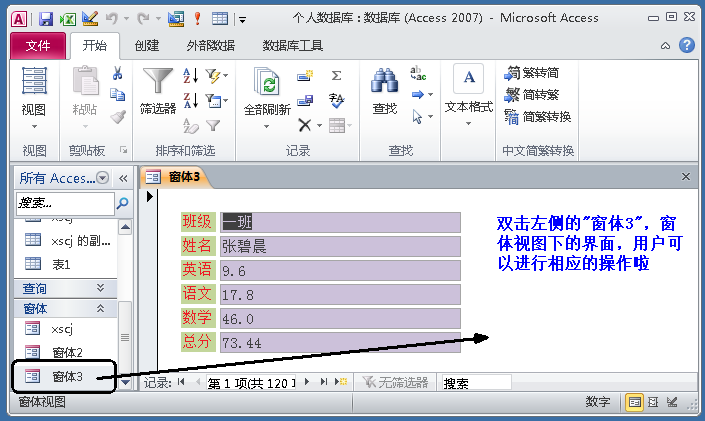The height and width of the screenshot is (421, 705).
Task: Toggle filter with the small funnel icon
Action: (213, 125)
